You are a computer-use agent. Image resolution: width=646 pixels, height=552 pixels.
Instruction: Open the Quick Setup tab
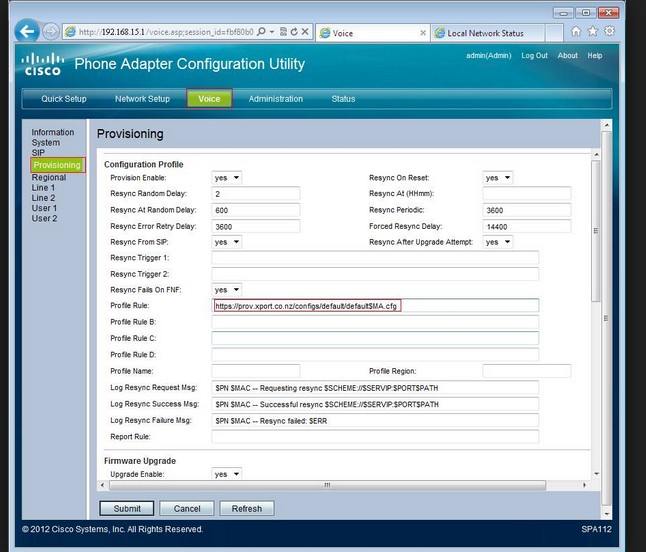pyautogui.click(x=64, y=99)
